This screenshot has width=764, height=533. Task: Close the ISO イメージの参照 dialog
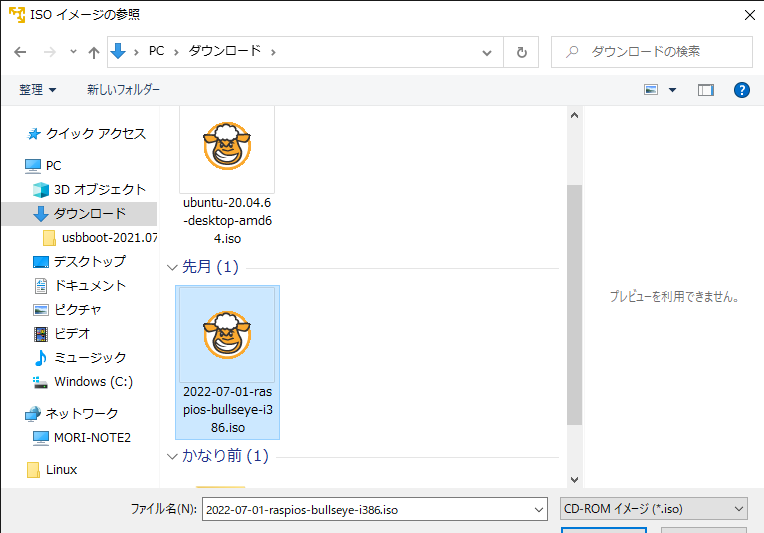click(750, 15)
